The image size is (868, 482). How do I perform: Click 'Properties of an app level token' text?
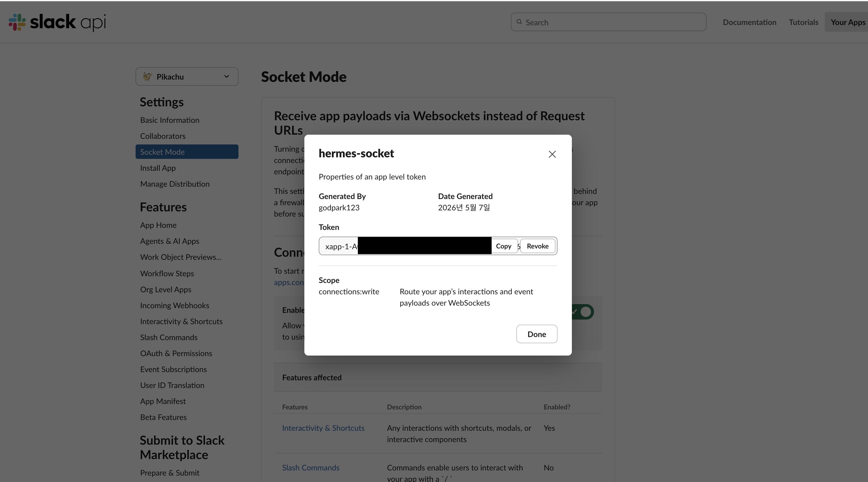tap(372, 177)
